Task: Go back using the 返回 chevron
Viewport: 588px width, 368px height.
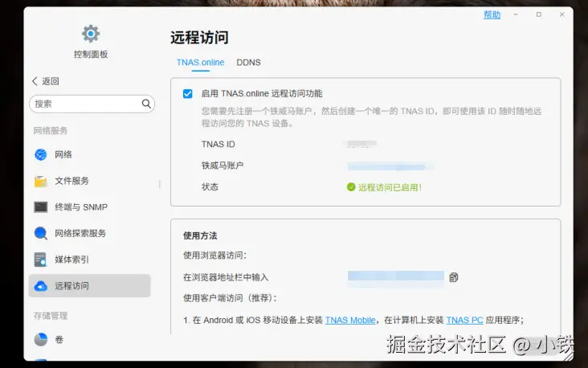Action: 35,81
